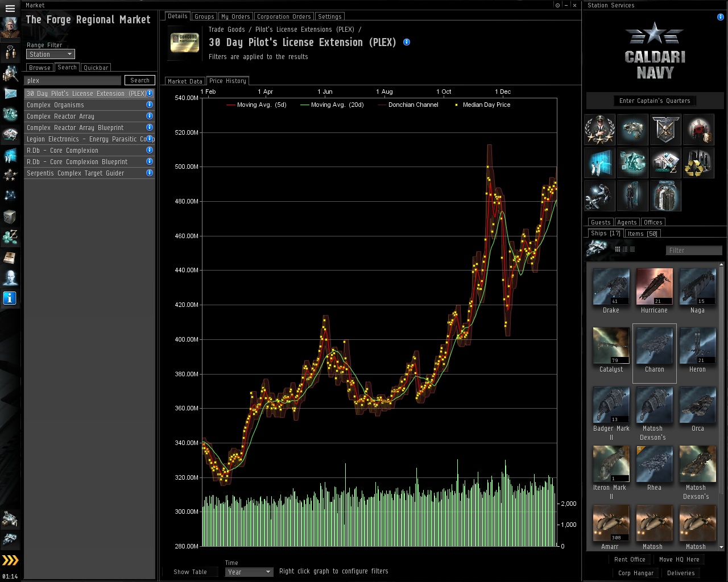Image resolution: width=728 pixels, height=582 pixels.
Task: Click the market search field containing plex
Action: pyautogui.click(x=73, y=81)
